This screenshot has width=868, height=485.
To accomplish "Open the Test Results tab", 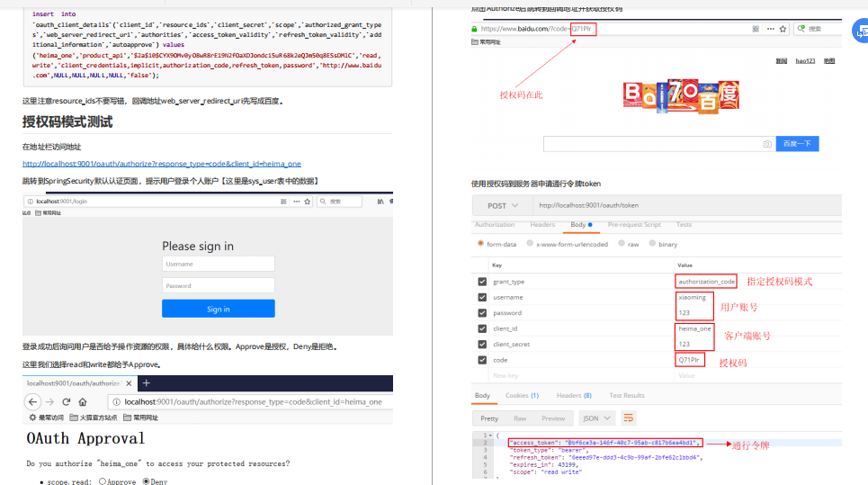I will pos(627,395).
